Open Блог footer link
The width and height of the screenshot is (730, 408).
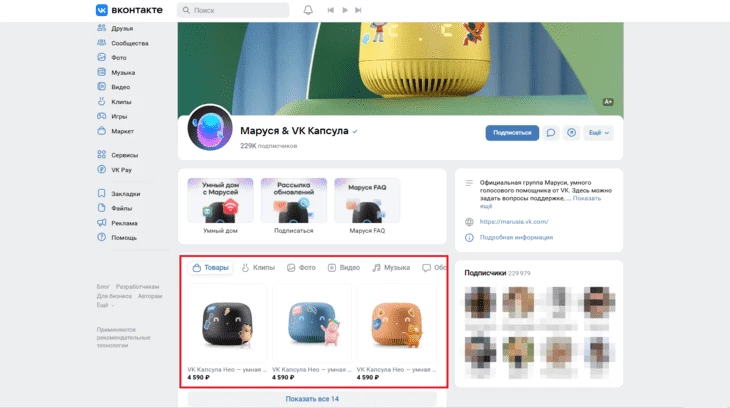[103, 286]
